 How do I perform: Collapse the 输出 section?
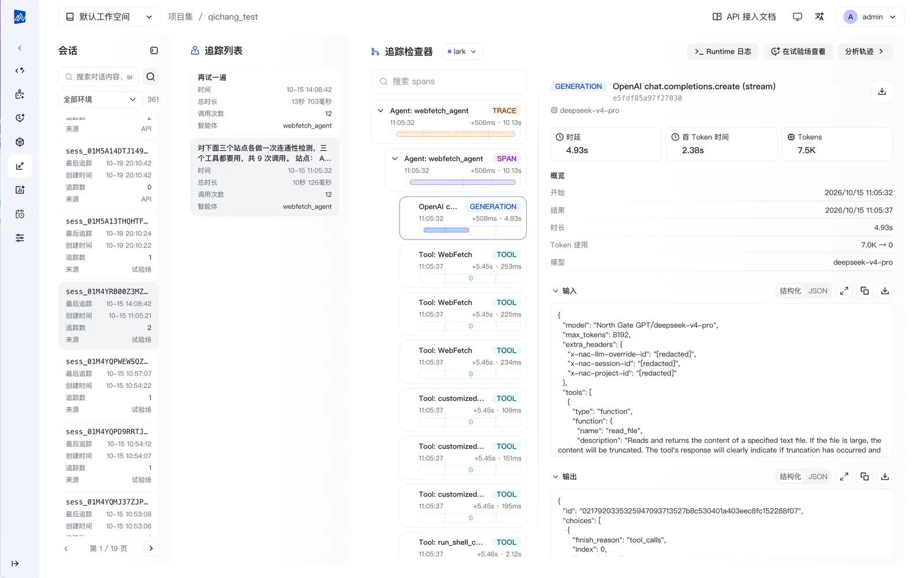click(x=556, y=477)
